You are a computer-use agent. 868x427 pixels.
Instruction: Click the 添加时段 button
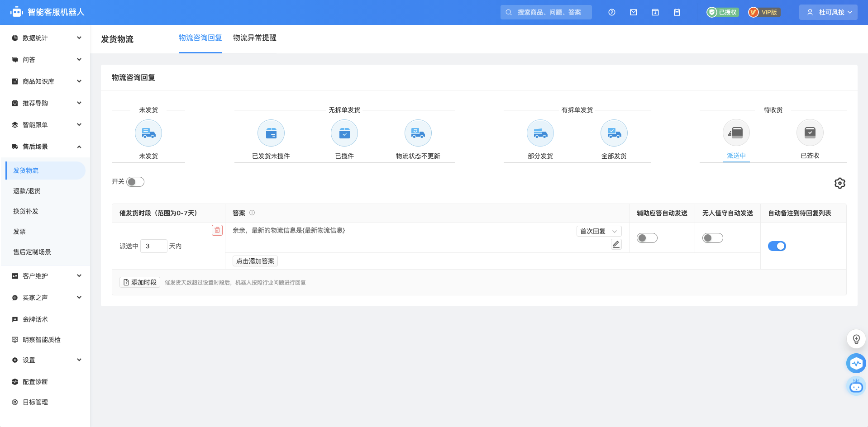coord(140,282)
